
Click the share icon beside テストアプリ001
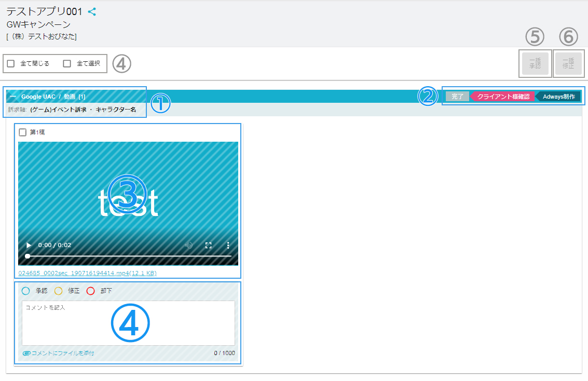coord(92,11)
